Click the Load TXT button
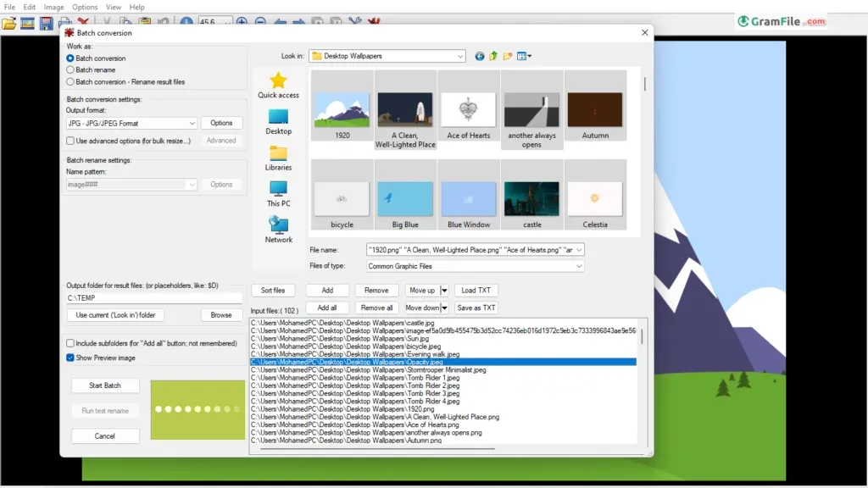 [x=476, y=291]
